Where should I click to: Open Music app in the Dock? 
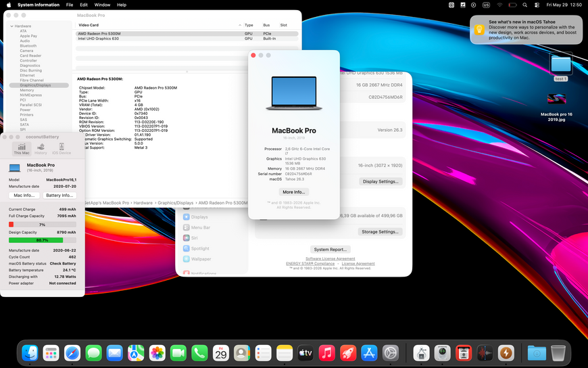326,353
